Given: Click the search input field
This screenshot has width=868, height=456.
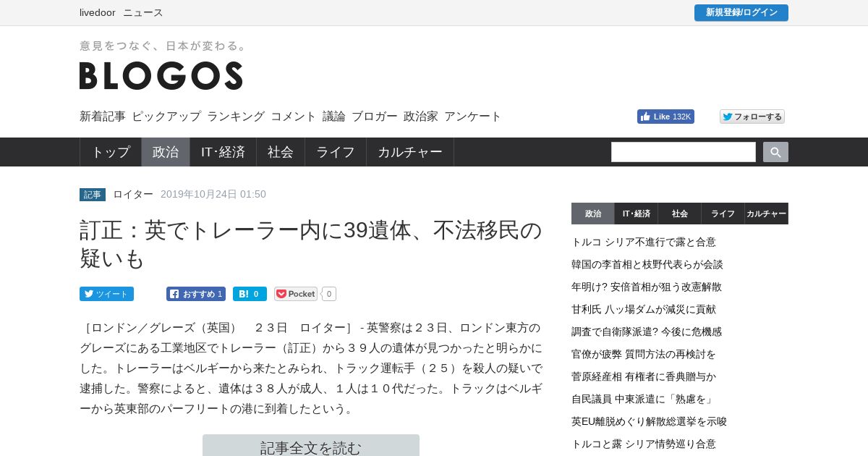Looking at the screenshot, I should click(x=684, y=152).
